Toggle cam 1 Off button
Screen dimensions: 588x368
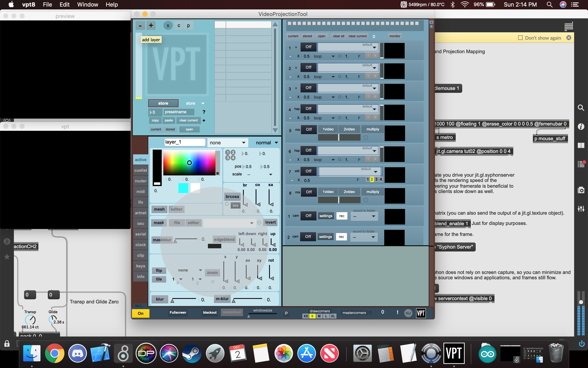pos(308,216)
